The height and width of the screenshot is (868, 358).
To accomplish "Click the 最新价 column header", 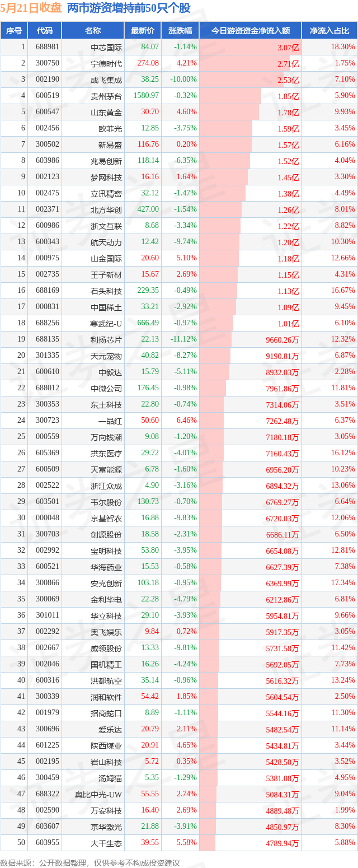I will (143, 31).
